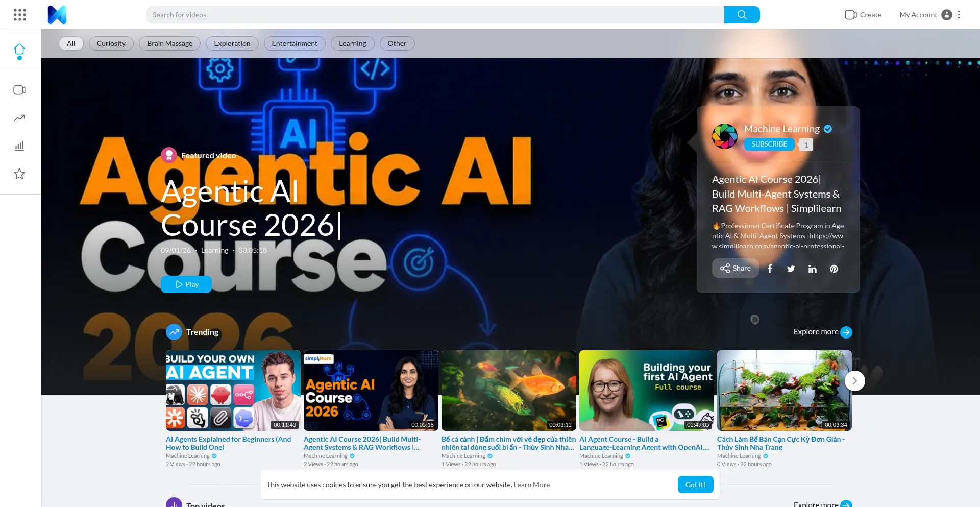Screen dimensions: 980x507
Task: Open the sidebar star favorites icon
Action: click(19, 174)
